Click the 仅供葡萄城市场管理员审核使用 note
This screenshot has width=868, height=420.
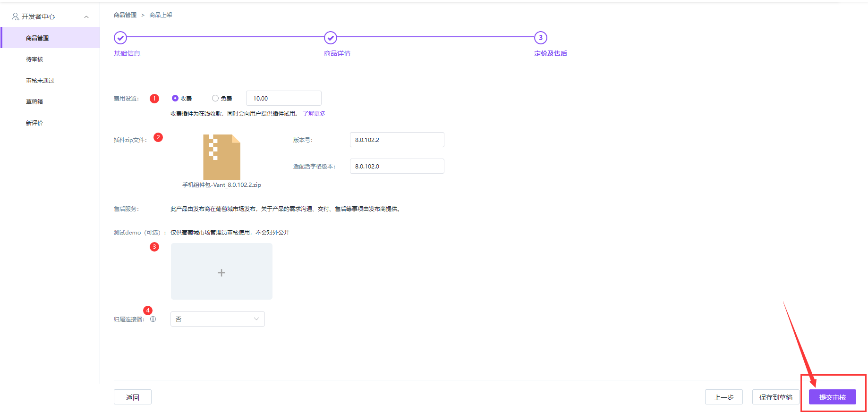coord(230,233)
